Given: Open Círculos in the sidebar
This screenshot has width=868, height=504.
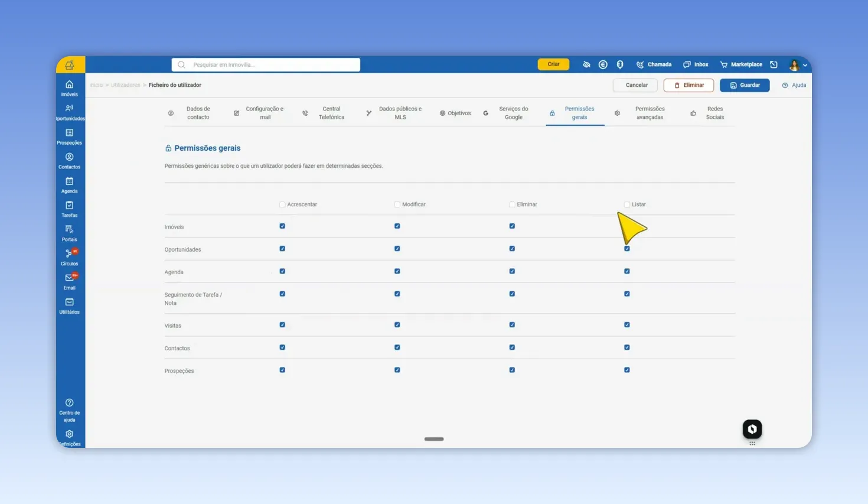Looking at the screenshot, I should pos(69,258).
